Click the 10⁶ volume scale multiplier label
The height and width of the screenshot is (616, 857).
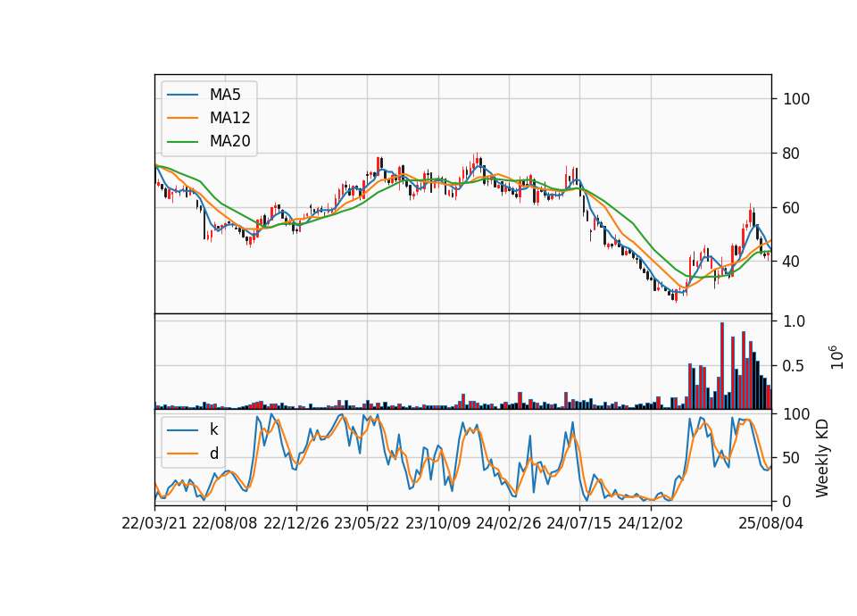tap(836, 357)
